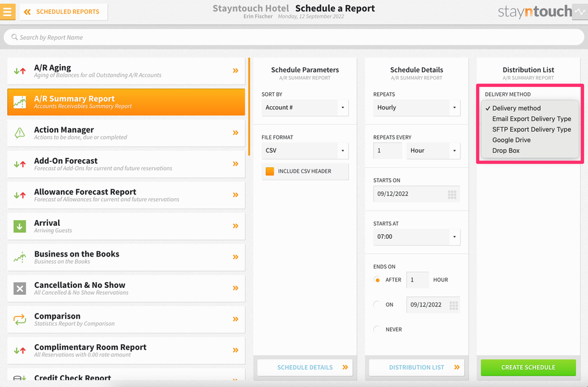
Task: Click the Complimentary Room Report arrows icon
Action: click(x=20, y=351)
